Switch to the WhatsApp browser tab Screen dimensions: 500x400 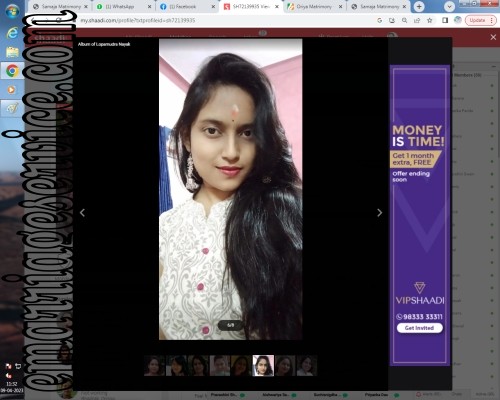pyautogui.click(x=124, y=7)
